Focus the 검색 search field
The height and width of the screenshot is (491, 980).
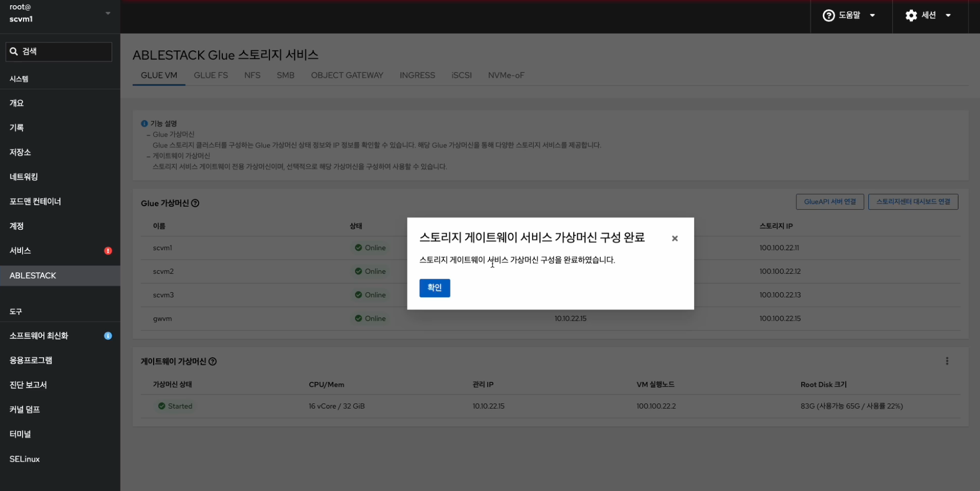click(x=59, y=51)
